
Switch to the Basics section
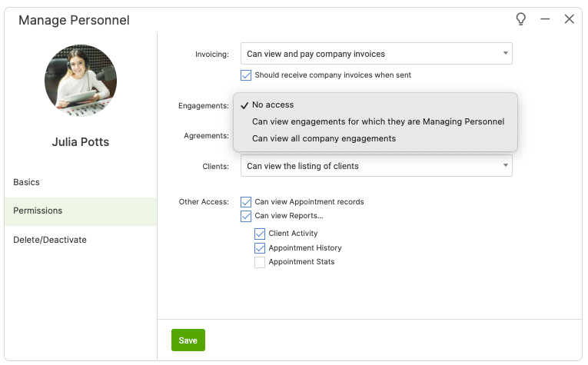[27, 182]
